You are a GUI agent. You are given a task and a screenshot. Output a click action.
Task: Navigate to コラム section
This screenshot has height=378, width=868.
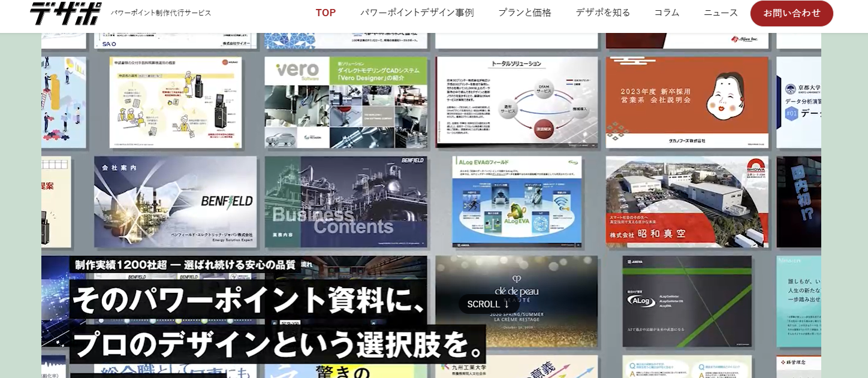tap(667, 13)
